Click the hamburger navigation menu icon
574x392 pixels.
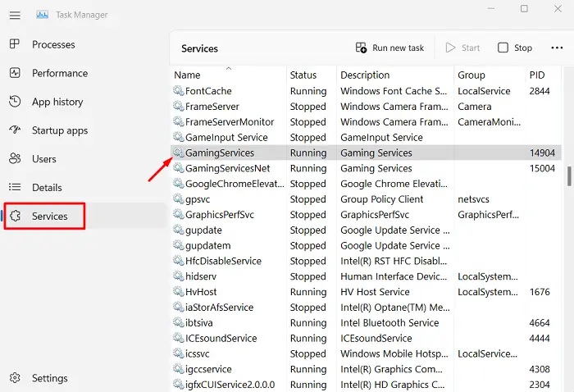(x=14, y=15)
